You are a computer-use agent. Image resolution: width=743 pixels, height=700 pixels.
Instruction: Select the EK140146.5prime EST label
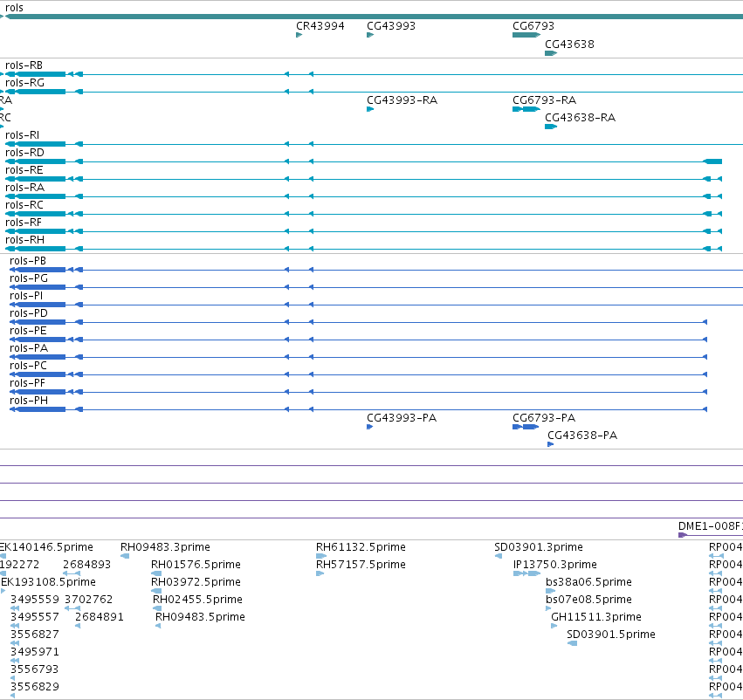46,547
